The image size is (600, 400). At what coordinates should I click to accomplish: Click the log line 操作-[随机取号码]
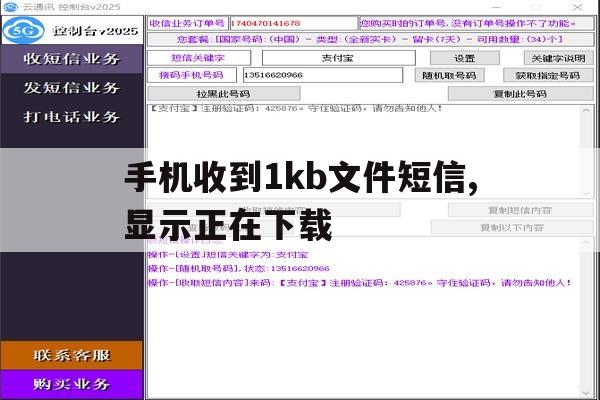239,268
